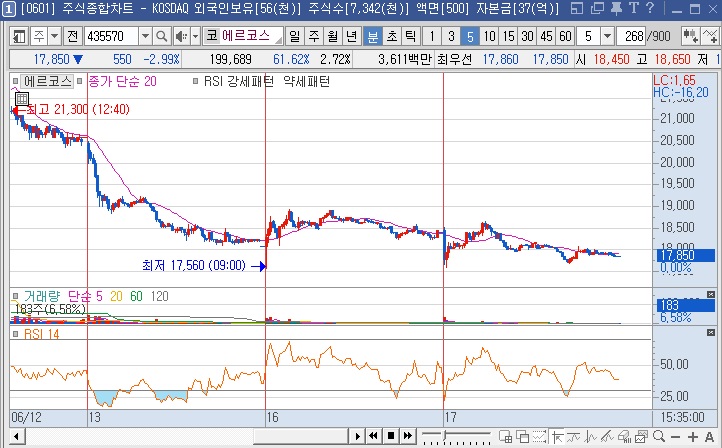Click the speaker sound icon
The image size is (722, 448).
click(x=181, y=36)
